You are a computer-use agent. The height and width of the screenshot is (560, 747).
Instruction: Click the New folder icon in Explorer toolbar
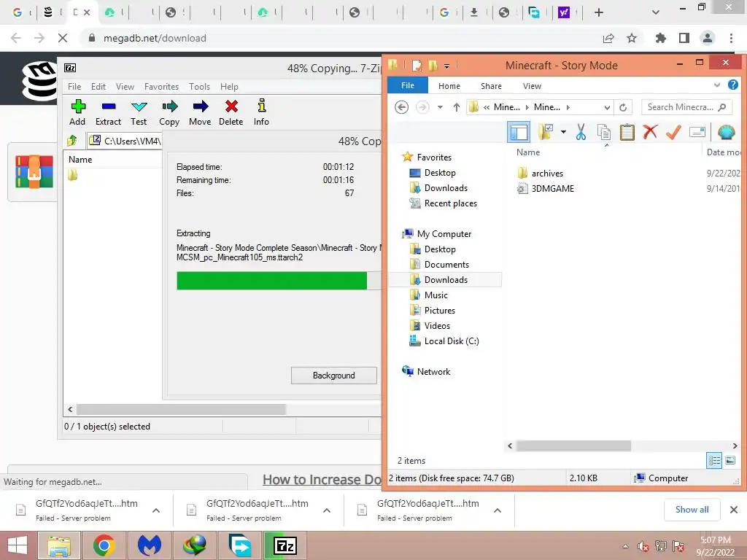coord(546,132)
